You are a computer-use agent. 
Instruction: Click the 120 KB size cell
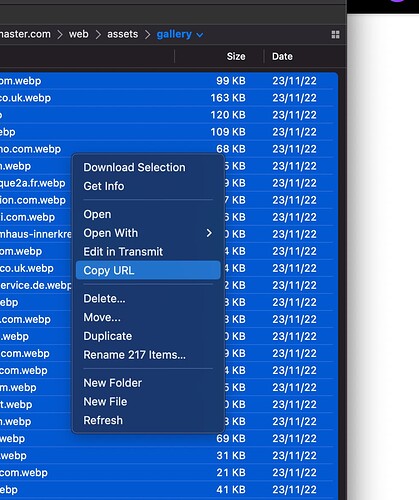[x=228, y=115]
